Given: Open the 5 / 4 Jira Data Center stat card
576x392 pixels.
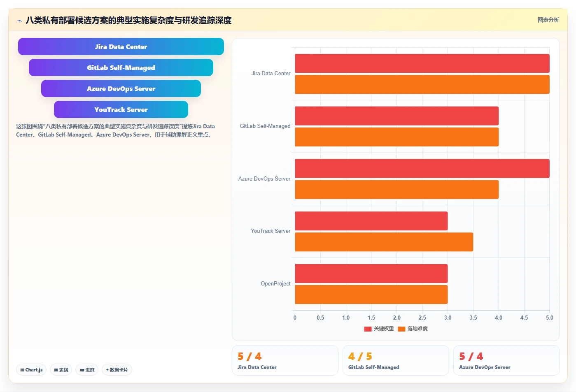Looking at the screenshot, I should [x=285, y=360].
